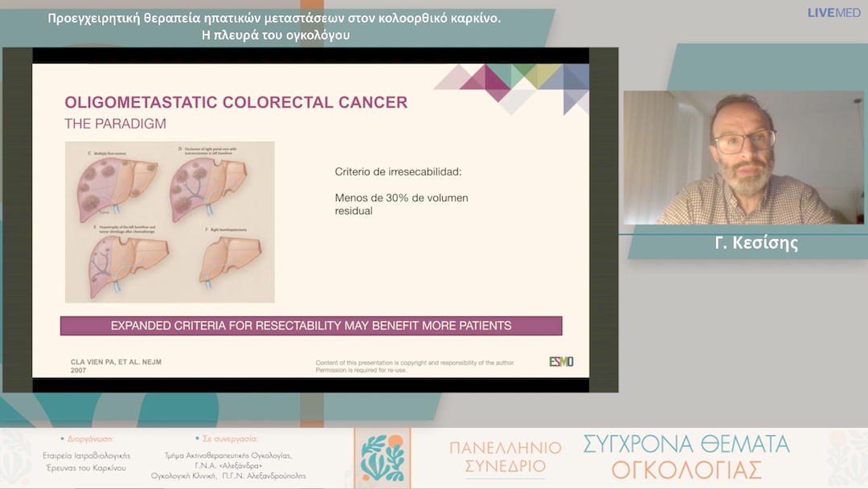Click the LIVEMED logo
The image size is (868, 489).
pyautogui.click(x=833, y=13)
